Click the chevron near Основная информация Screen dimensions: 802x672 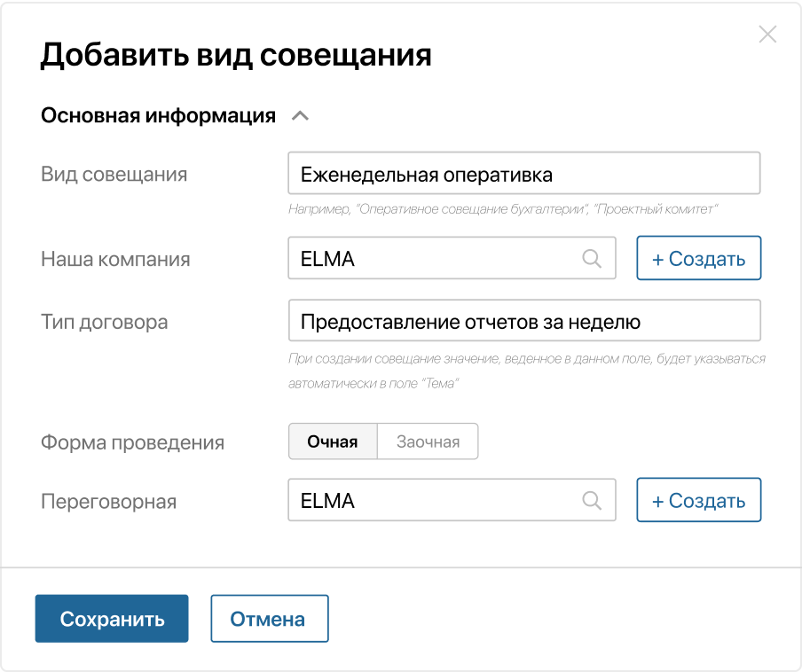click(x=300, y=114)
